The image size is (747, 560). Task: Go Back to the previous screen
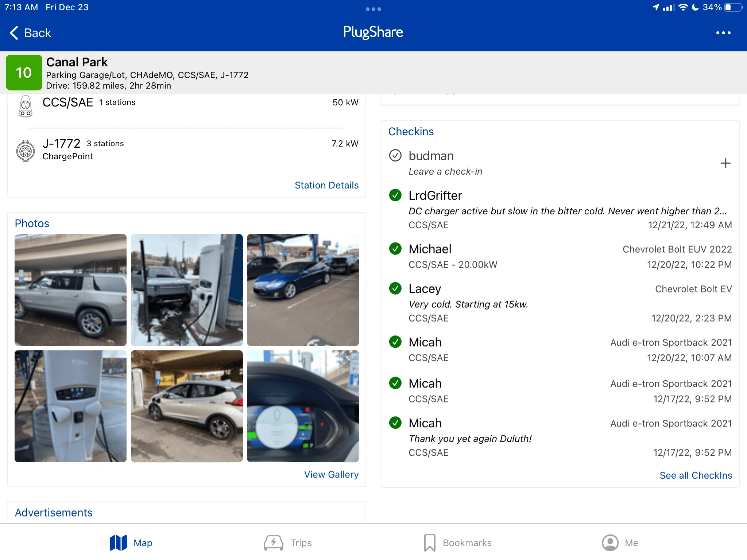click(30, 33)
